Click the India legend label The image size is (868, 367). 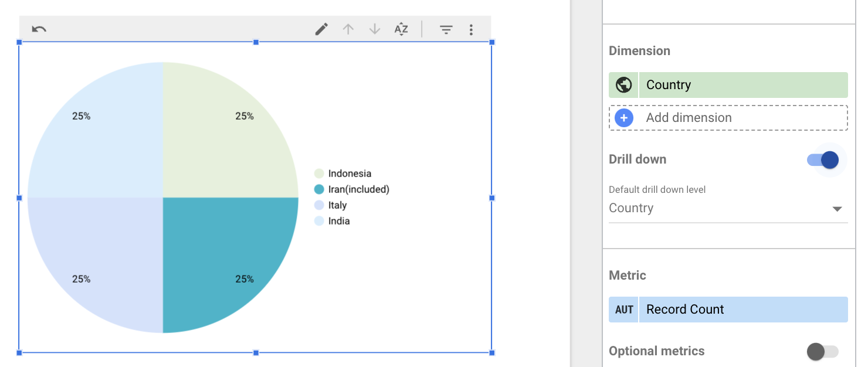point(339,221)
